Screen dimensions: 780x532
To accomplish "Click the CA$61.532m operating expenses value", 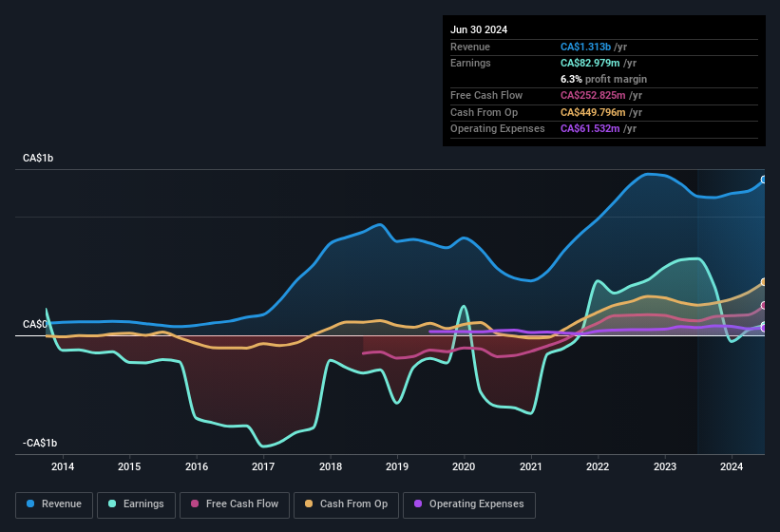I will [x=590, y=129].
